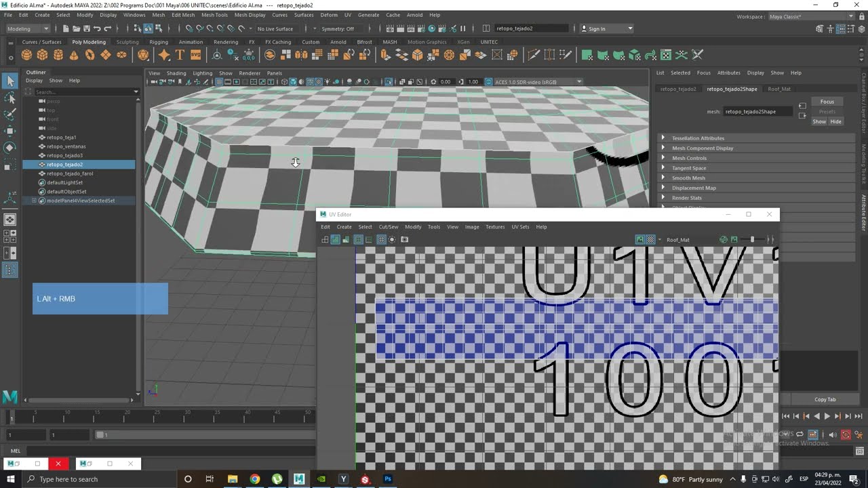The height and width of the screenshot is (488, 868).
Task: Open the Mesh Tools menu
Action: (x=214, y=15)
